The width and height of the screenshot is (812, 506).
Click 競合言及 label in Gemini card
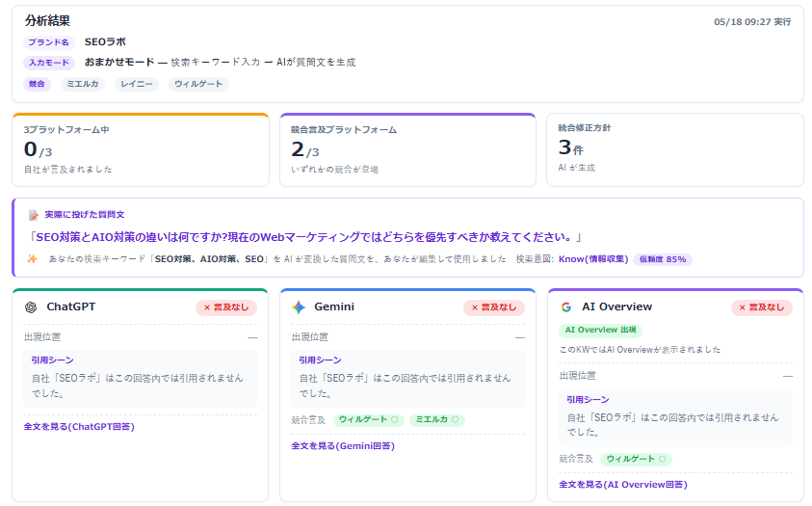[308, 420]
